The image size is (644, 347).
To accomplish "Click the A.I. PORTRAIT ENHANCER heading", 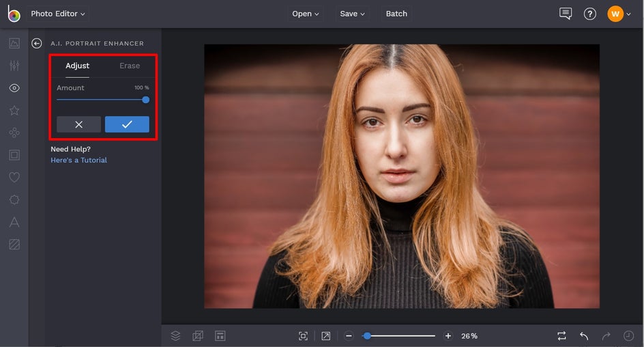I will coord(98,43).
